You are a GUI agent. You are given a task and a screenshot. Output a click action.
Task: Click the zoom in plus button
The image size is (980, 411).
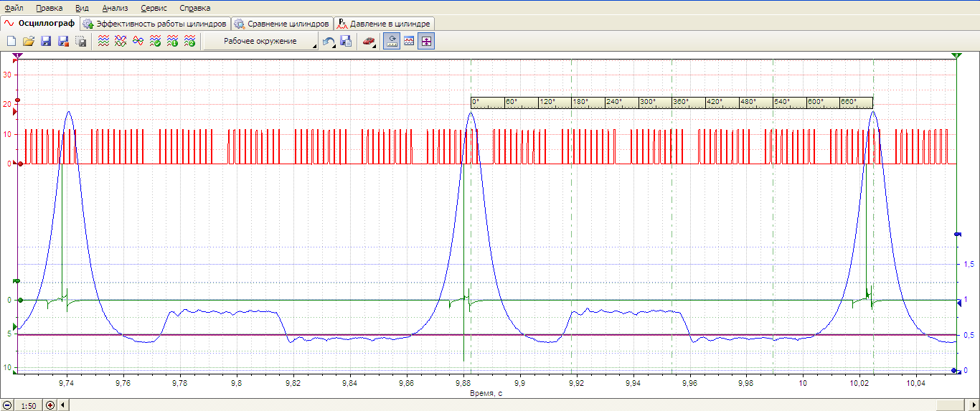click(50, 405)
